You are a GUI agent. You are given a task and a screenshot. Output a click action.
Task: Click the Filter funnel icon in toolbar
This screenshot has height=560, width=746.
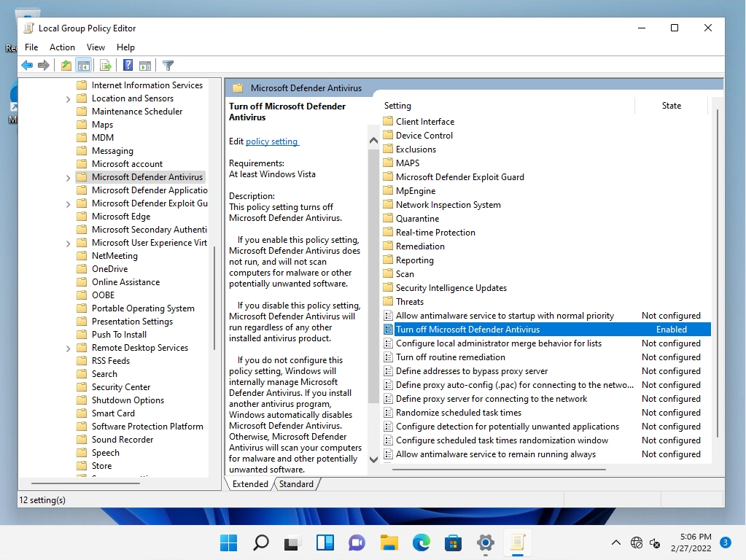168,65
